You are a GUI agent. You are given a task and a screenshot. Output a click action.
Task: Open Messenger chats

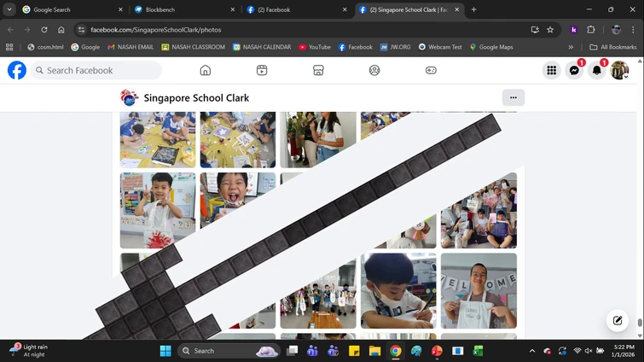pyautogui.click(x=574, y=70)
